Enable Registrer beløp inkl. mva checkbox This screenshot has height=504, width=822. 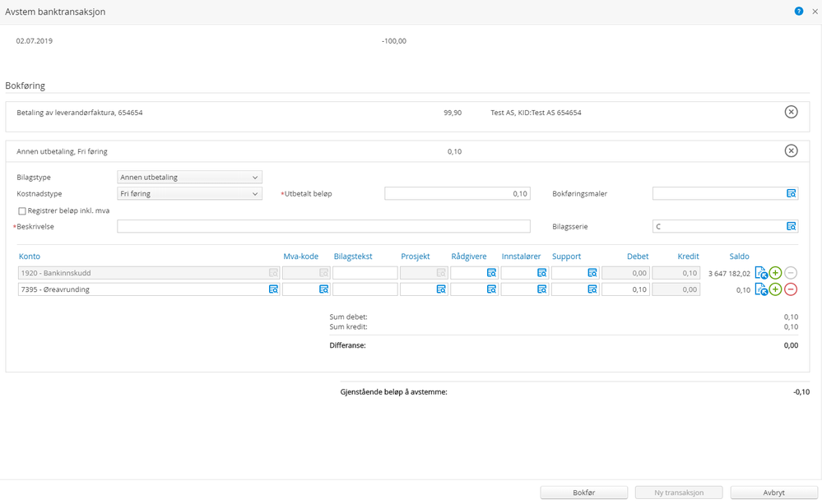click(x=22, y=211)
